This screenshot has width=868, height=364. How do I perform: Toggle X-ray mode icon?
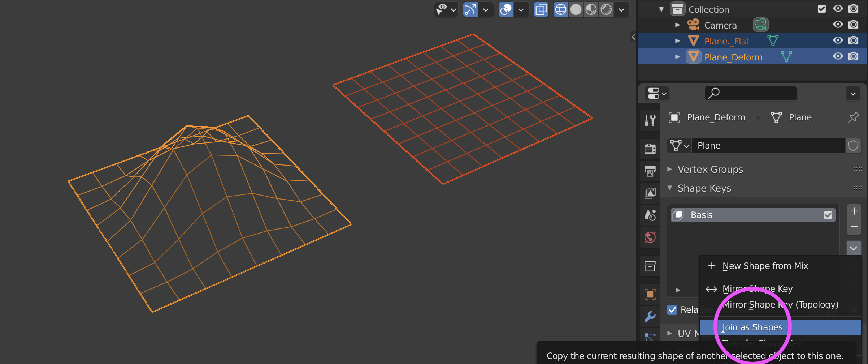tap(541, 9)
